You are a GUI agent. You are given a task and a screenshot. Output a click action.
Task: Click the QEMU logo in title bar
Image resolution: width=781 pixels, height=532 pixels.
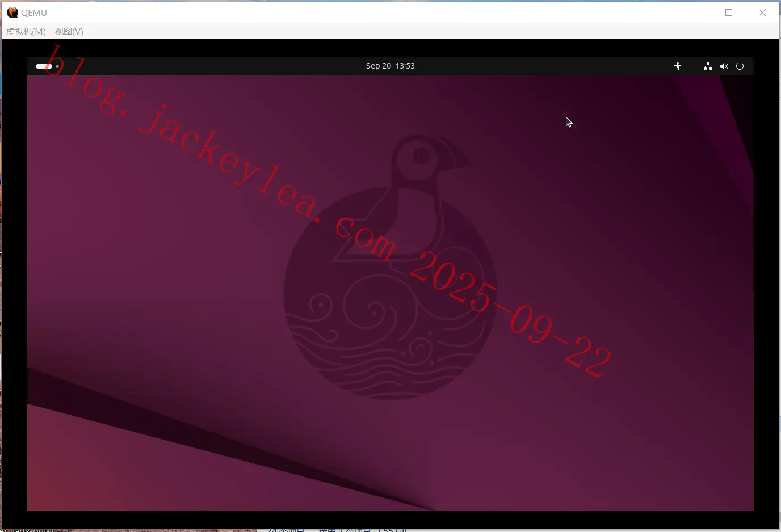click(12, 12)
